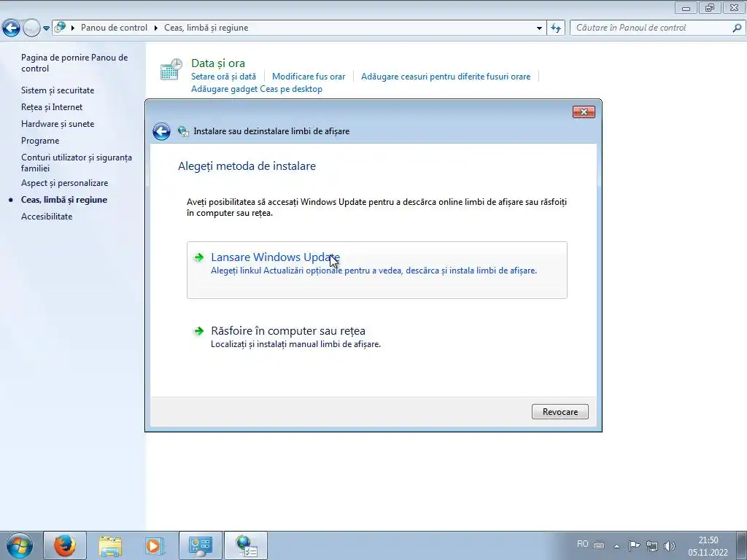Close the language install dialog with red X

click(584, 112)
